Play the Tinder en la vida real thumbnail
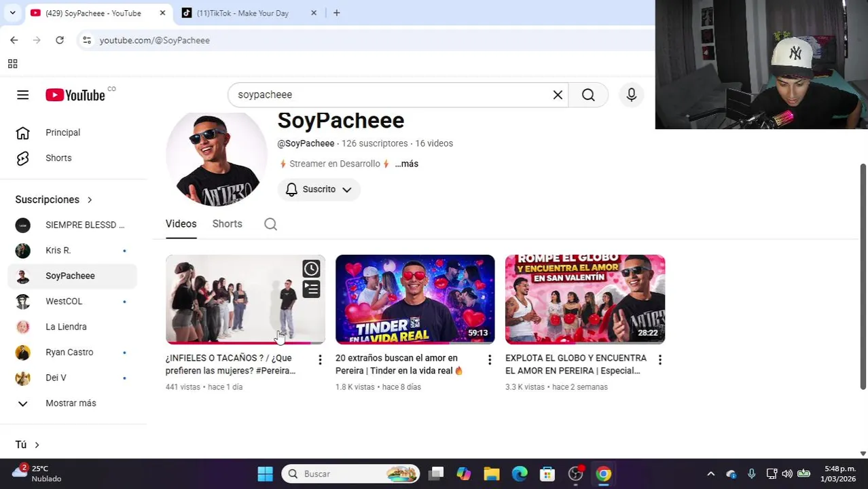The width and height of the screenshot is (868, 489). tap(415, 300)
